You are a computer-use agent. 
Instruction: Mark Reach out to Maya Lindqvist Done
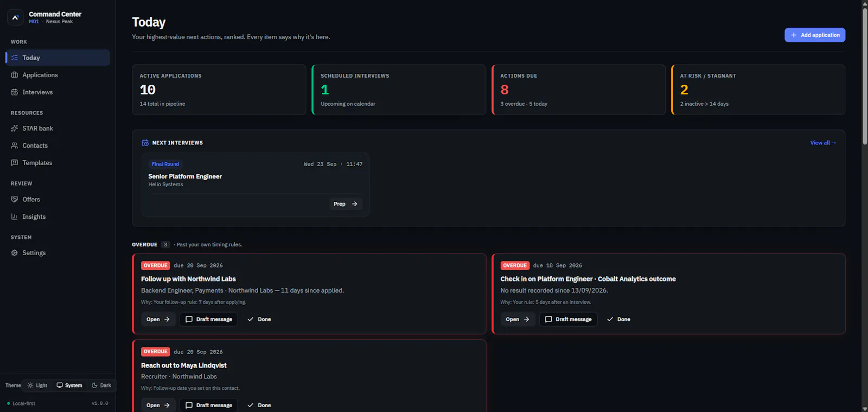point(259,405)
